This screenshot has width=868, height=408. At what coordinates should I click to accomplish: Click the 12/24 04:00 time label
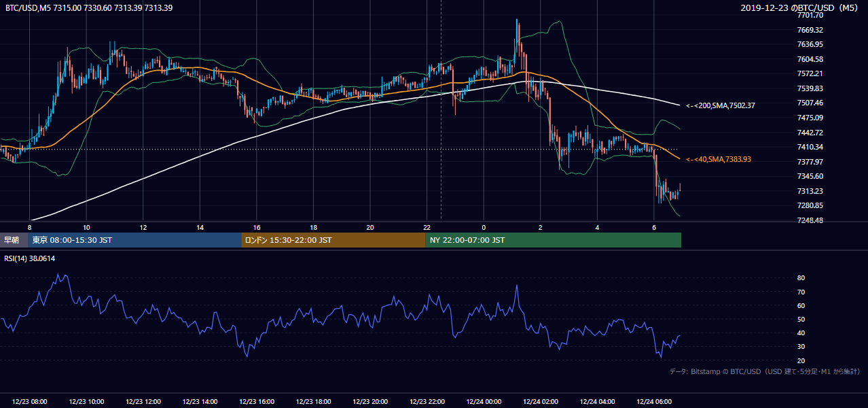[597, 402]
